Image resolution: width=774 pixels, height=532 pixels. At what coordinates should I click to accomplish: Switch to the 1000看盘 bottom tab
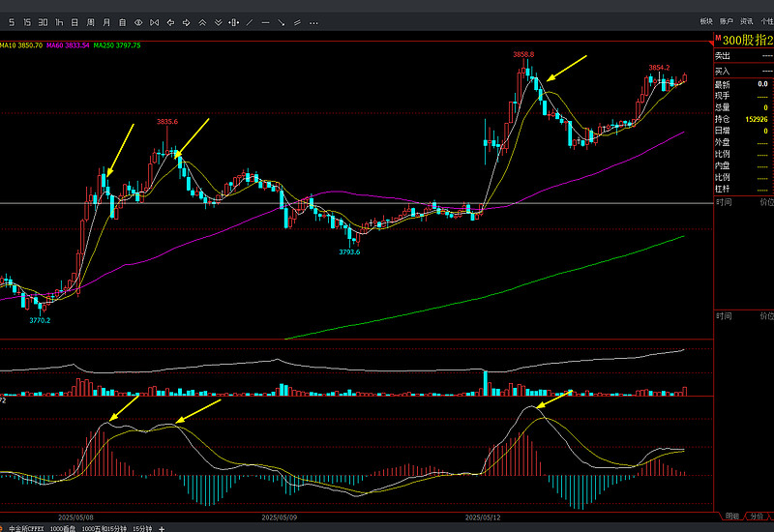click(x=63, y=528)
